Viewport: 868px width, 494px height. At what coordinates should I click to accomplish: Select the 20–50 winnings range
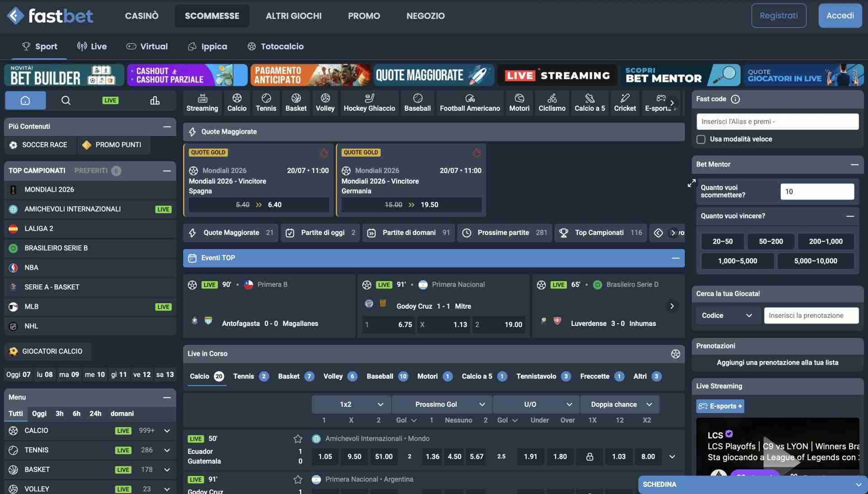point(722,241)
